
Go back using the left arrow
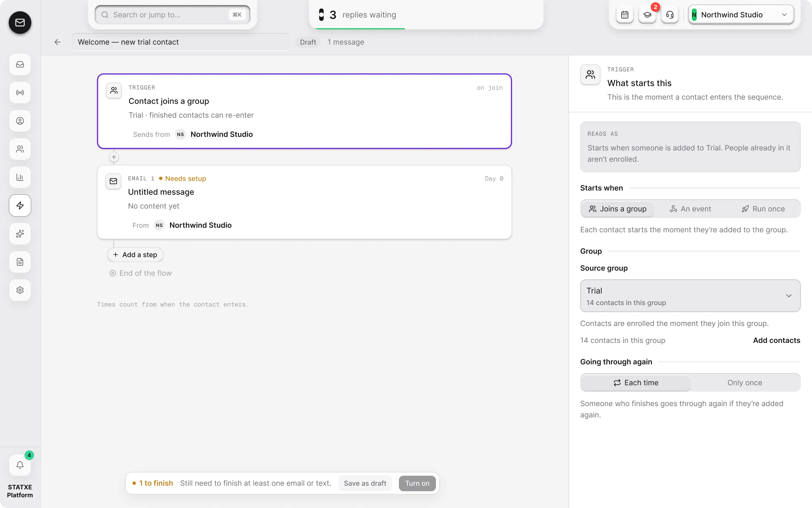[x=58, y=42]
